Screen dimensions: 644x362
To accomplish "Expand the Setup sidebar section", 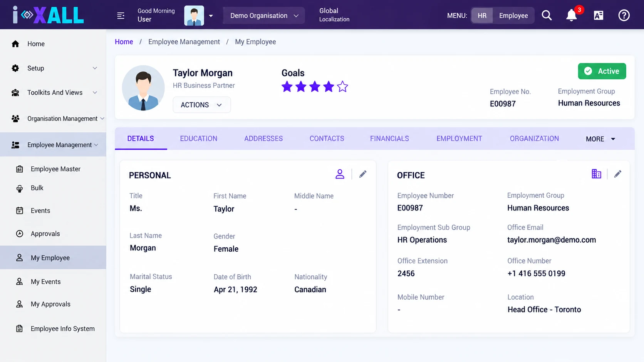I will click(53, 68).
